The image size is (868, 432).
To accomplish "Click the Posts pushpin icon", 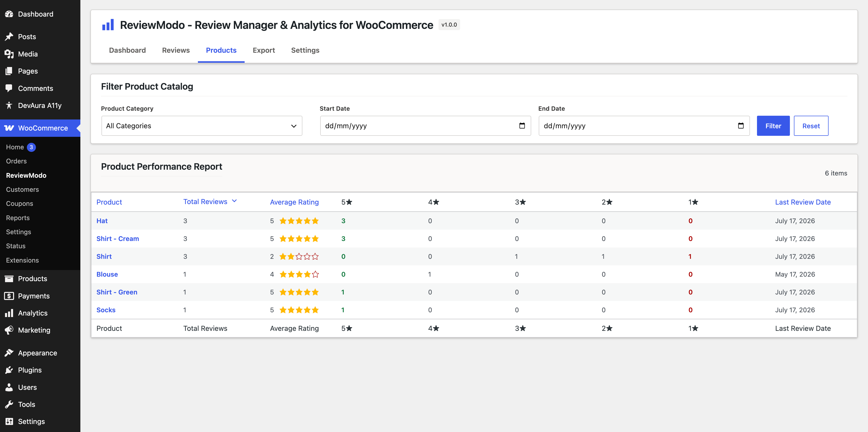I will 9,37.
